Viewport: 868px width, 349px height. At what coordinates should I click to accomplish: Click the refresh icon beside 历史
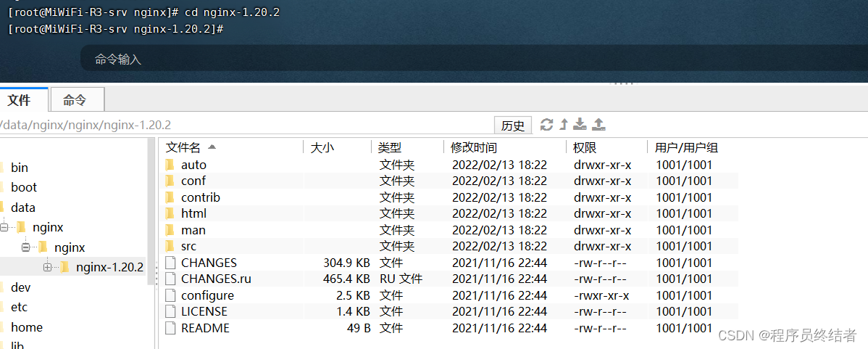[547, 125]
